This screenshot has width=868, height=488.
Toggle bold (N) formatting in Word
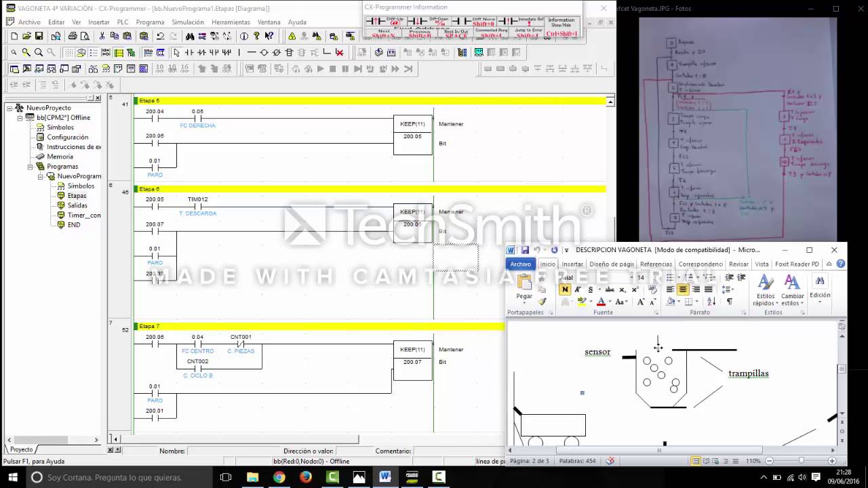tap(565, 289)
